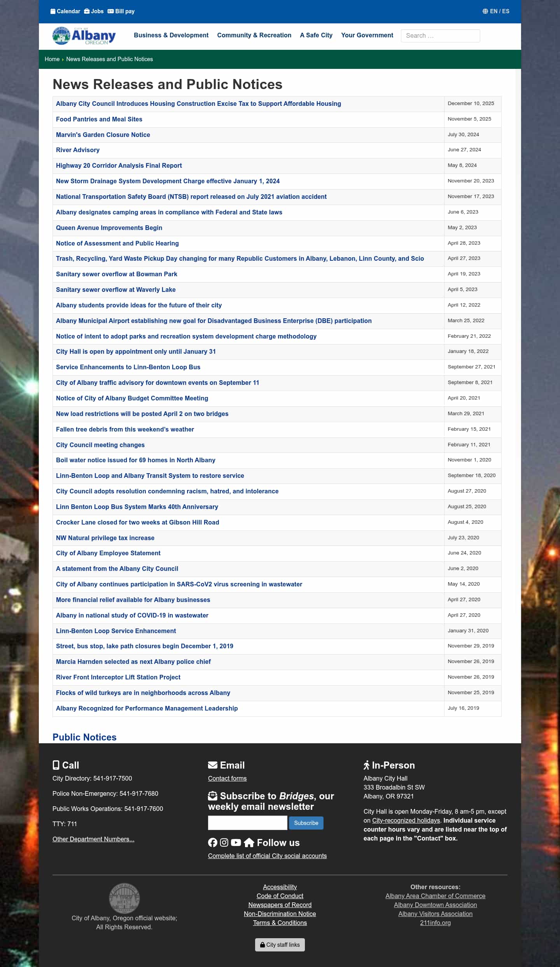Open Your Government menu
This screenshot has height=967, width=560.
367,35
